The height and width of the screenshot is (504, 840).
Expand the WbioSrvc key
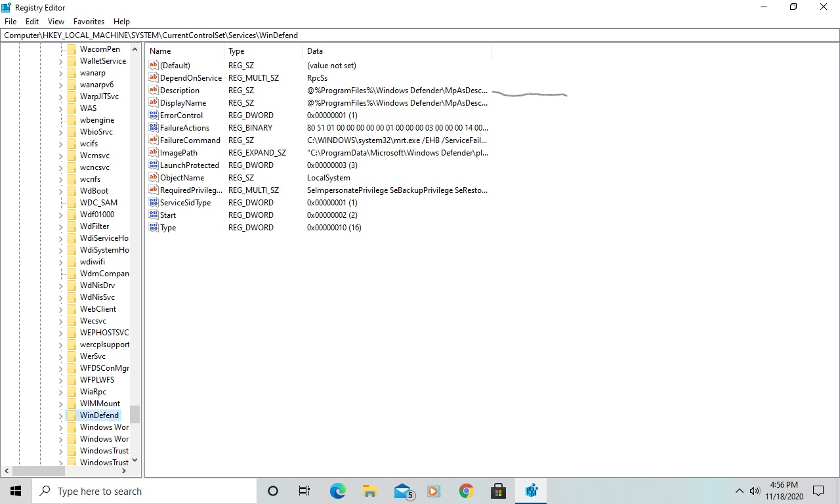pos(61,132)
